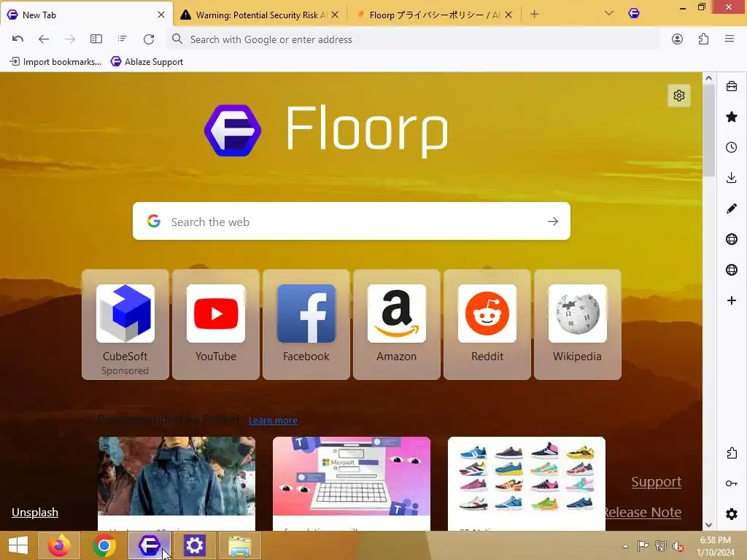Switch to the Warning: Potential Security Risk tab
Screen dimensions: 747x560
(260, 15)
